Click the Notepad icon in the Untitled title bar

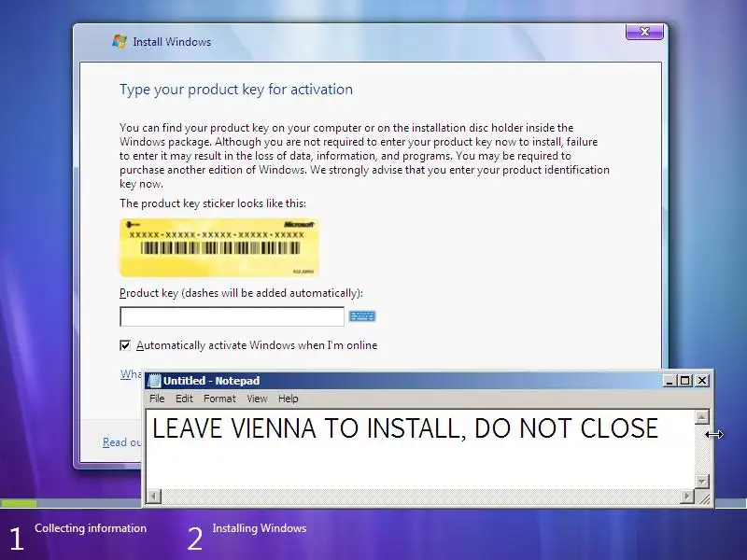(x=154, y=381)
